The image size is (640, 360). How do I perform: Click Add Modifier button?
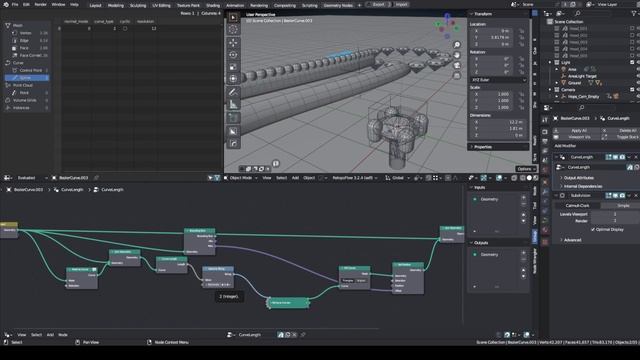565,146
